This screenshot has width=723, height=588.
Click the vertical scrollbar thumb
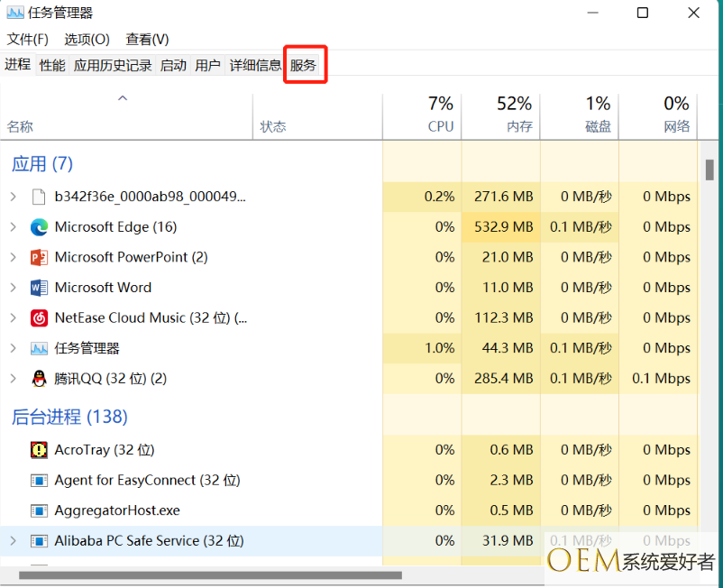point(709,170)
